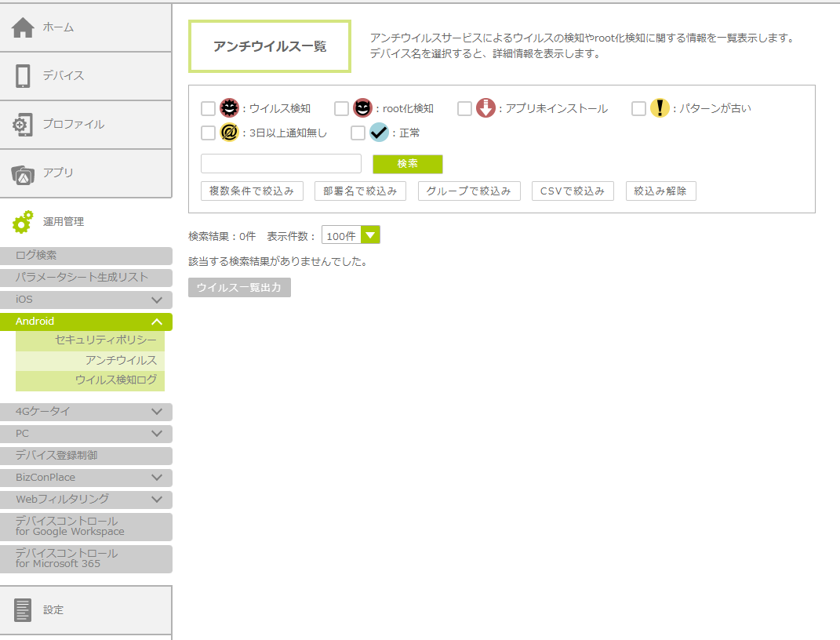Expand the iOS sidebar section
840x640 pixels.
(157, 300)
